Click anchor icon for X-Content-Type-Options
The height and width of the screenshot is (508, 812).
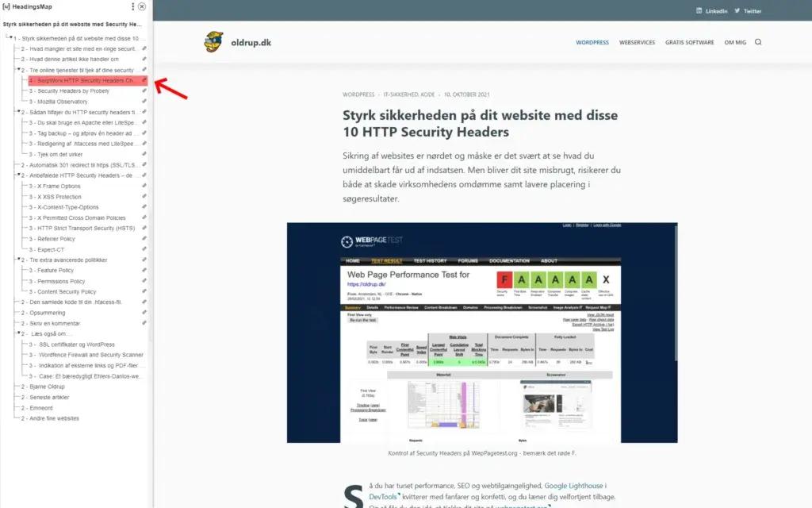(144, 207)
